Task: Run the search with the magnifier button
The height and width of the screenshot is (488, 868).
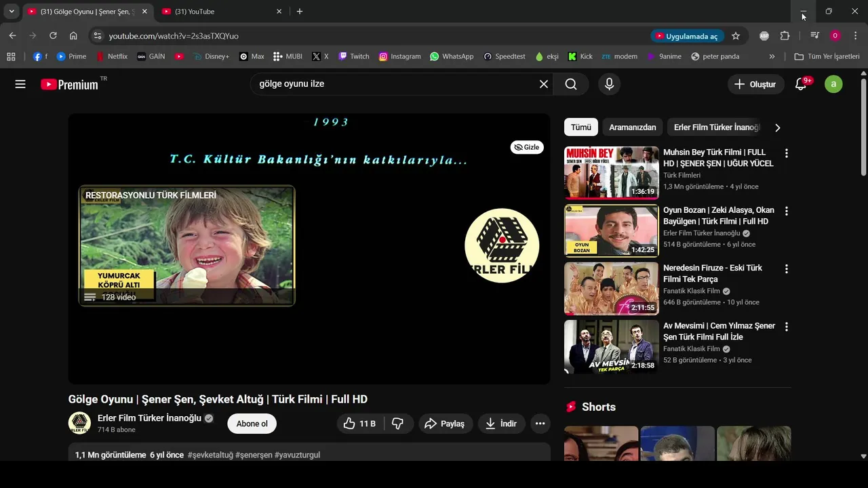Action: click(x=571, y=84)
